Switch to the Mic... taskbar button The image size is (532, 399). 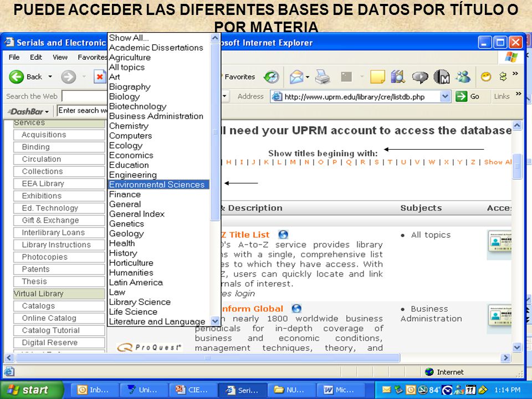341,390
